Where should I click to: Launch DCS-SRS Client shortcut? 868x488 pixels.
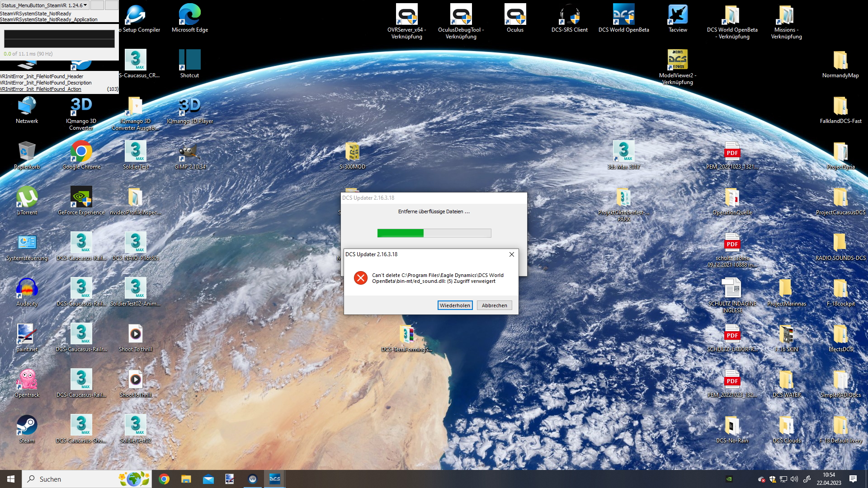click(570, 19)
